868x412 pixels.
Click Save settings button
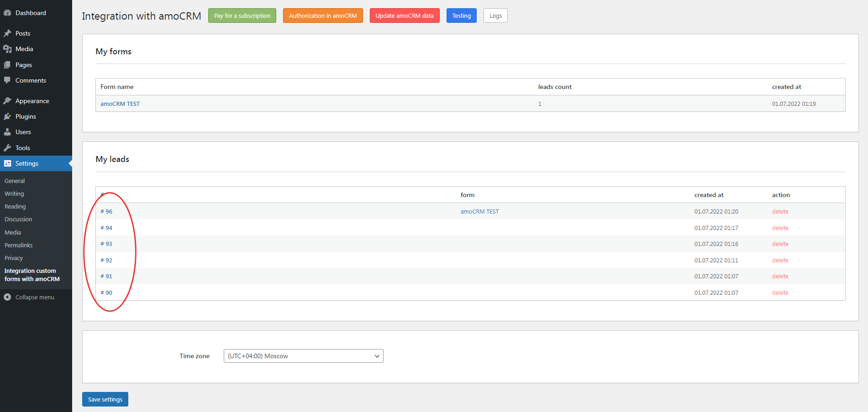coord(105,399)
